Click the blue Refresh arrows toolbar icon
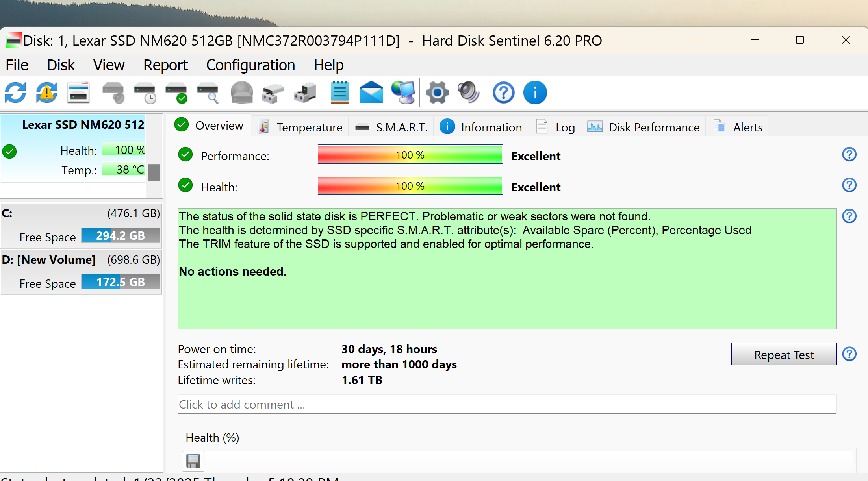 pos(15,93)
